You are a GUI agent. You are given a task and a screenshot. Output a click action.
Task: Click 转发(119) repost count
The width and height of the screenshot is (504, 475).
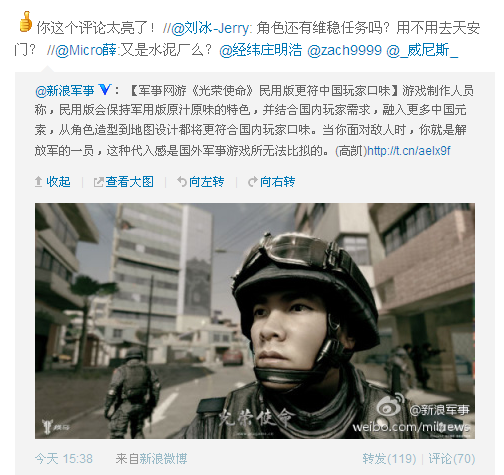click(x=389, y=459)
